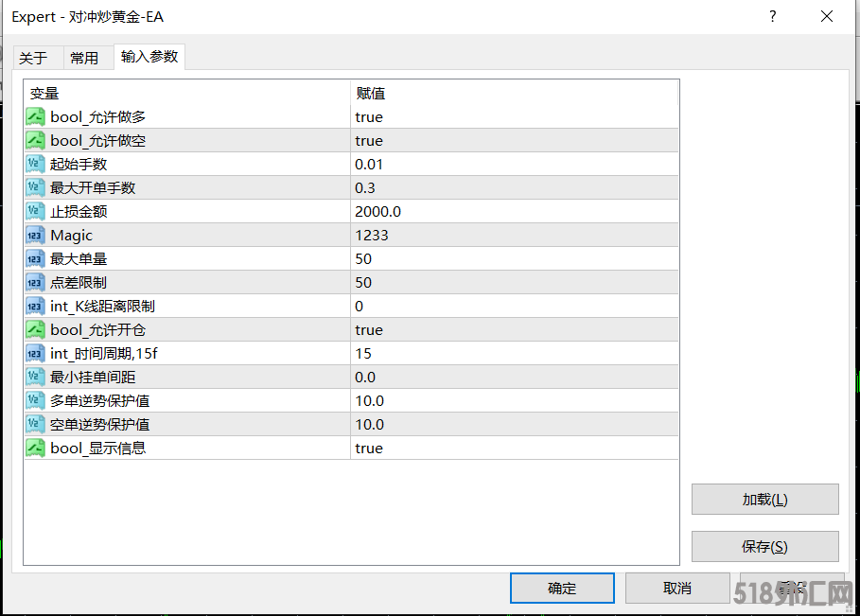Viewport: 860px width, 616px height.
Task: Click the 加载(L) button
Action: tap(764, 500)
